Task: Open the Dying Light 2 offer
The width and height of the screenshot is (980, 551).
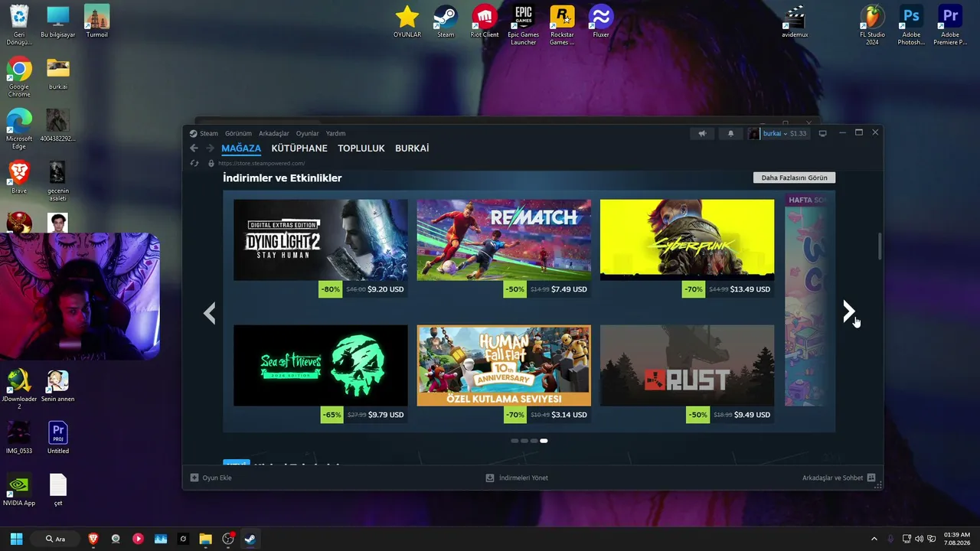Action: [321, 249]
